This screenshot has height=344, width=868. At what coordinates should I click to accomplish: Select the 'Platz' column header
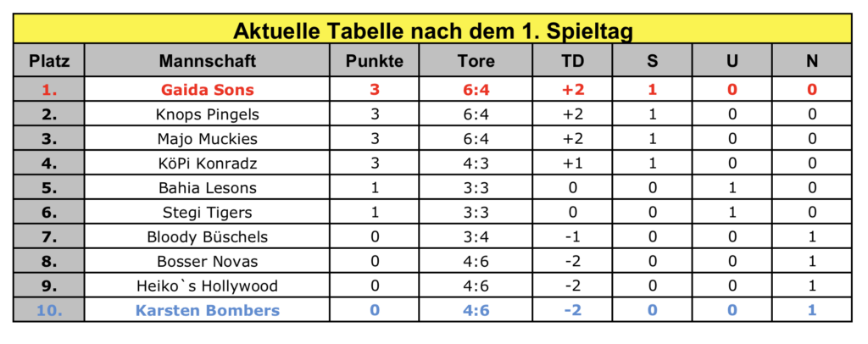point(49,61)
